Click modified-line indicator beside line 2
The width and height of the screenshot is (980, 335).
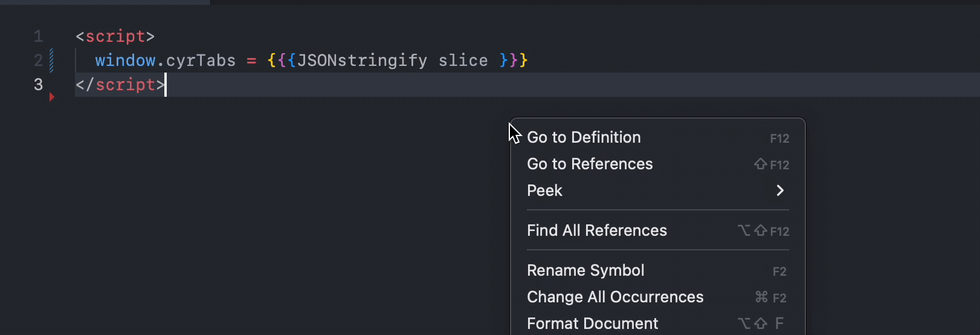click(51, 60)
